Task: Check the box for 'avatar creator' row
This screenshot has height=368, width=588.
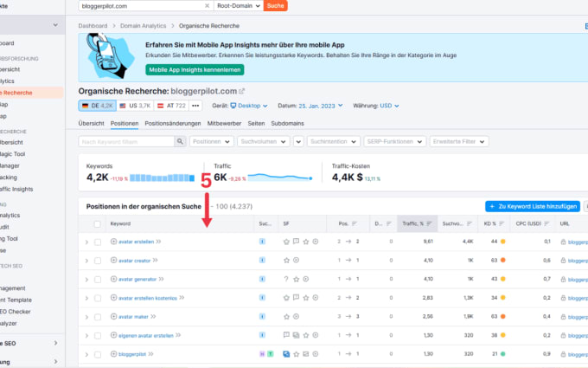Action: click(98, 261)
